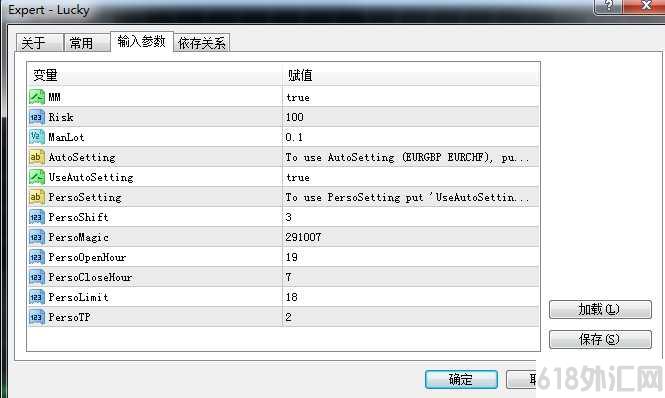This screenshot has width=665, height=398.
Task: Click the AutoSetting variable name
Action: (82, 157)
